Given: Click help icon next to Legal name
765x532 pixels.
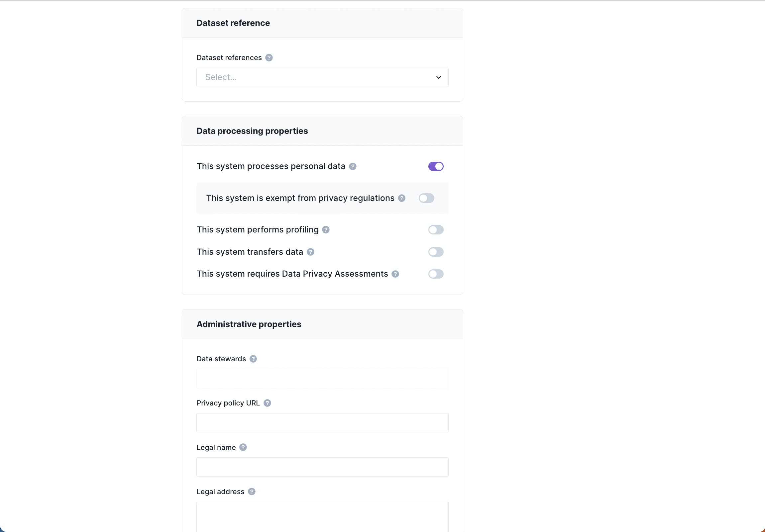Looking at the screenshot, I should tap(243, 447).
